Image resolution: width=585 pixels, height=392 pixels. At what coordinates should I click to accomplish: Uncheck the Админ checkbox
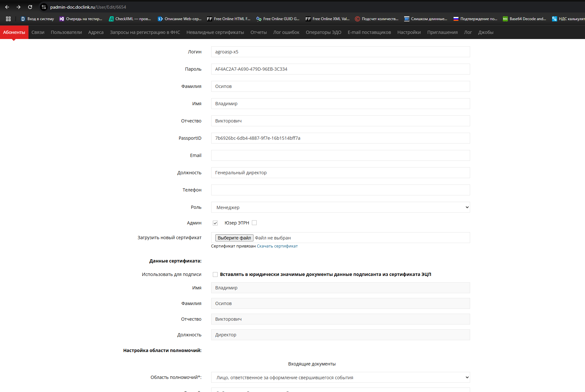tap(215, 223)
